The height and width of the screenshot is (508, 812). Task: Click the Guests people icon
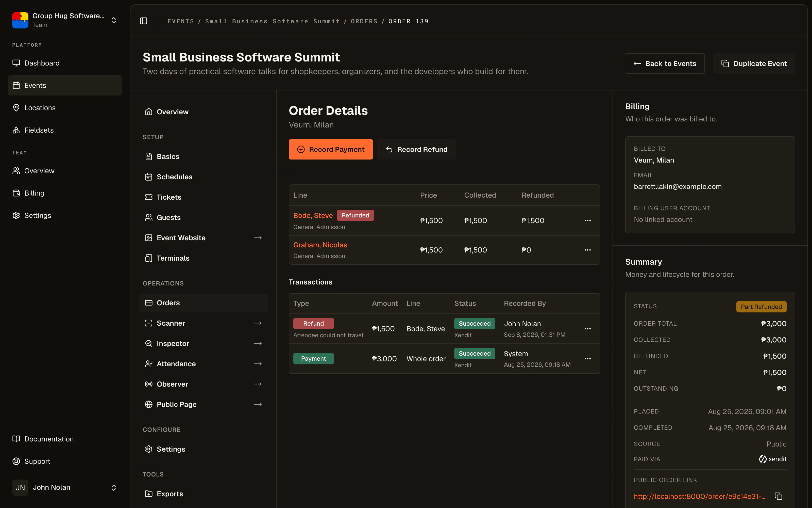tap(149, 217)
